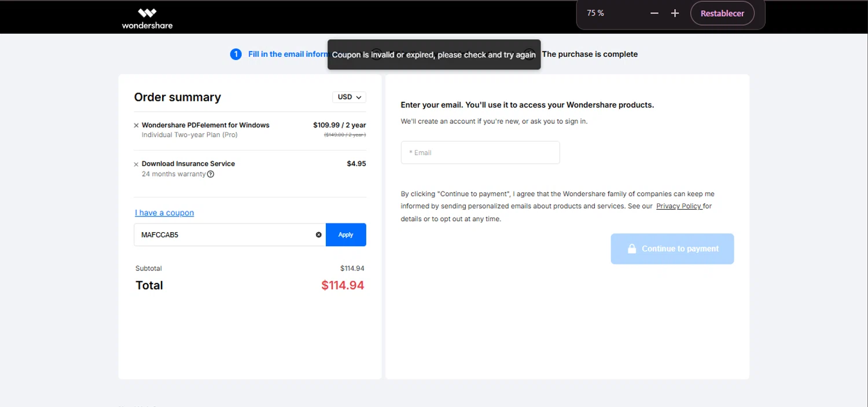Click the I have a coupon link

click(164, 213)
